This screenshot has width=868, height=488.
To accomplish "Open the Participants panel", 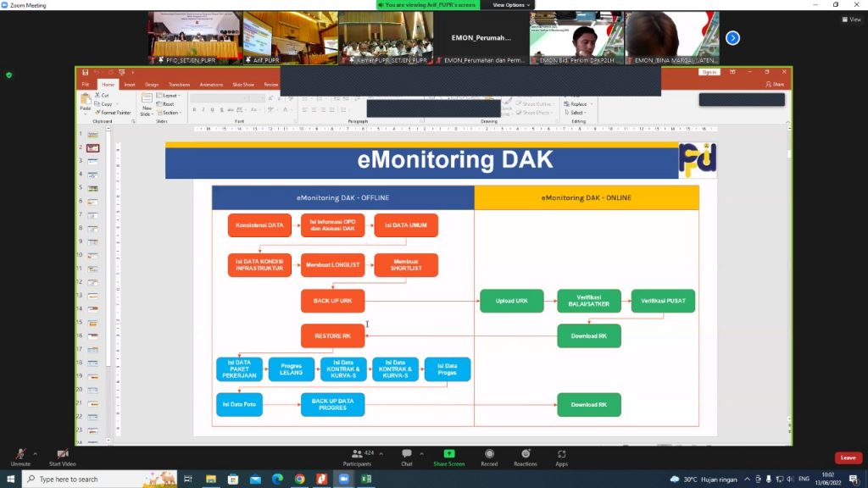I will (357, 455).
